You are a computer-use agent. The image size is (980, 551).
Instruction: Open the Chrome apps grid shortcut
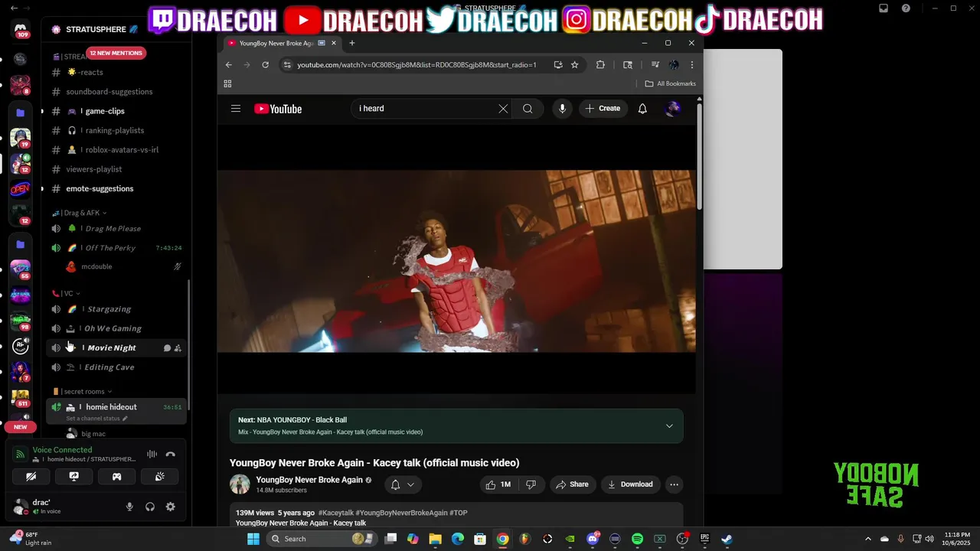point(227,83)
